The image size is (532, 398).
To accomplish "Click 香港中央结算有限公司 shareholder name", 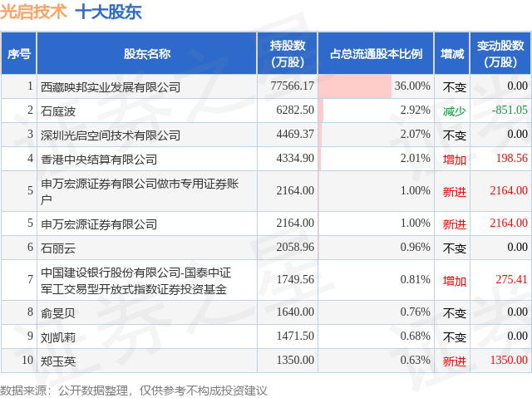I will tap(98, 159).
